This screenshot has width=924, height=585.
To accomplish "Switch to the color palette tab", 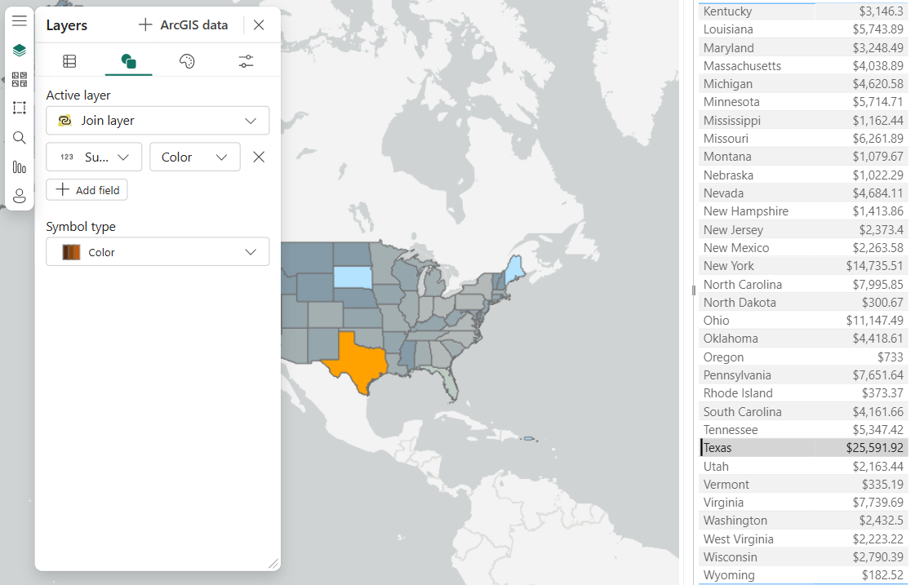I will pyautogui.click(x=187, y=60).
